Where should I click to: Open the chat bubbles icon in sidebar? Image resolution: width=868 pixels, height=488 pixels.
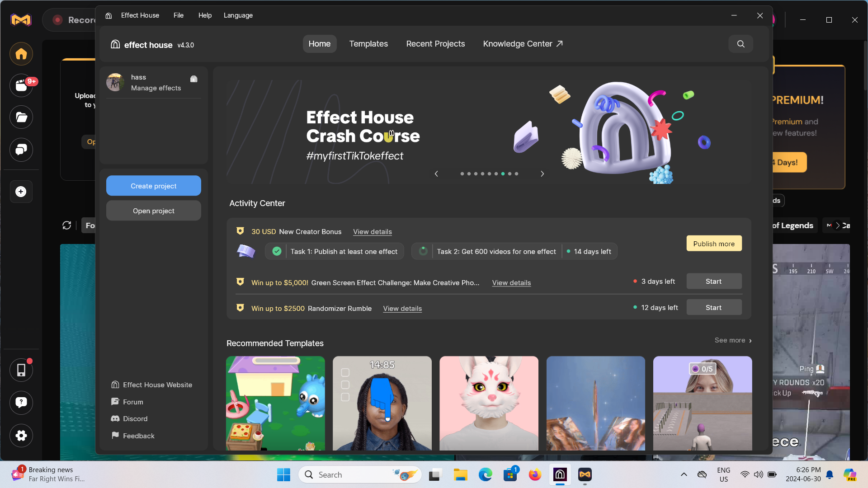[21, 150]
